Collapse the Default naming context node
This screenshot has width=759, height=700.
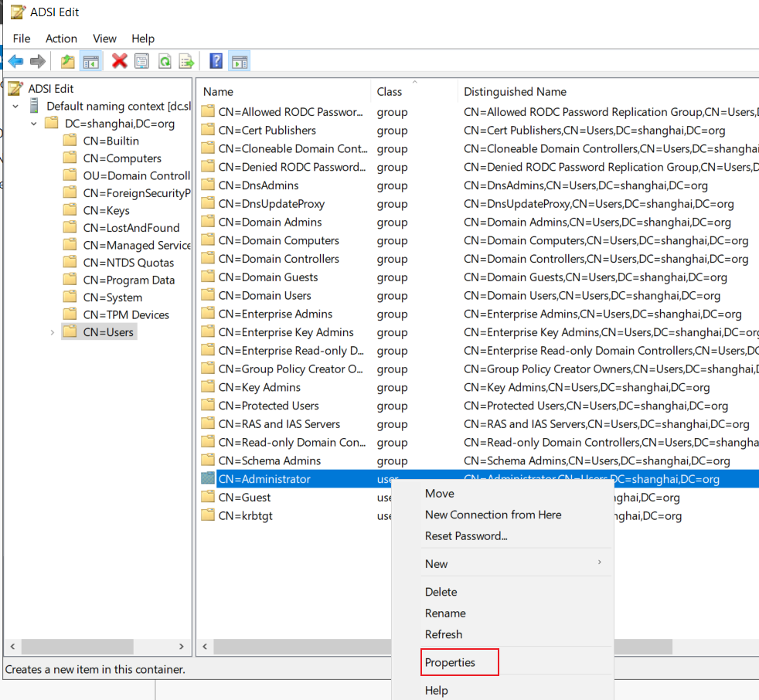(15, 106)
